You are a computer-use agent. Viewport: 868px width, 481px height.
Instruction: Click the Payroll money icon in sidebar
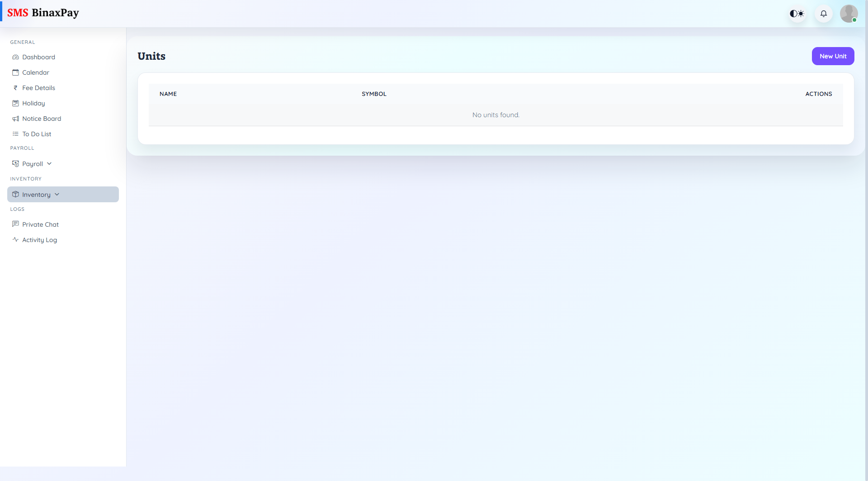tap(15, 163)
